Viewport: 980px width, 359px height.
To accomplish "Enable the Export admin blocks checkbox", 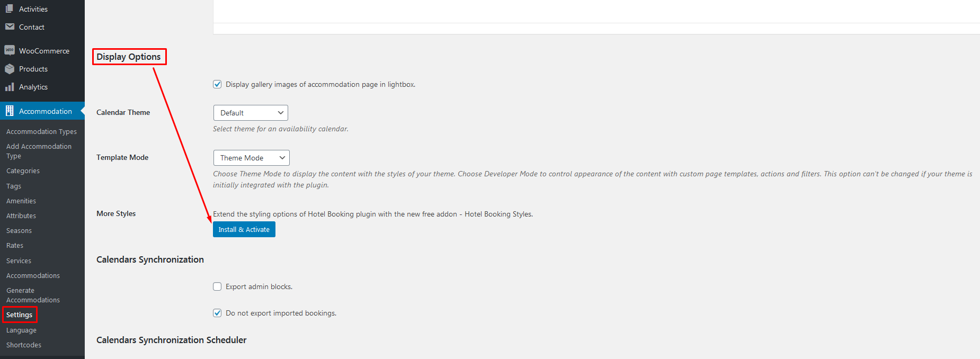I will (x=217, y=286).
